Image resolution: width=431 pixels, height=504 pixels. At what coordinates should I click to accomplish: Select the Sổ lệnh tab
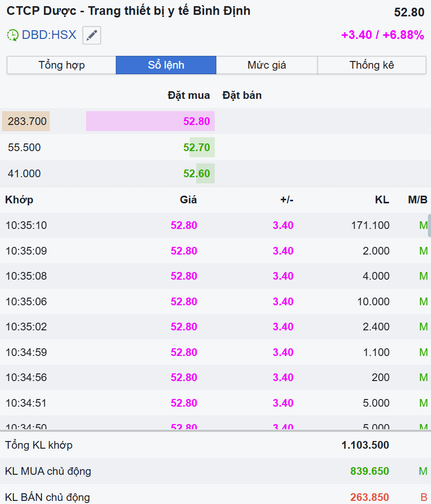[166, 65]
